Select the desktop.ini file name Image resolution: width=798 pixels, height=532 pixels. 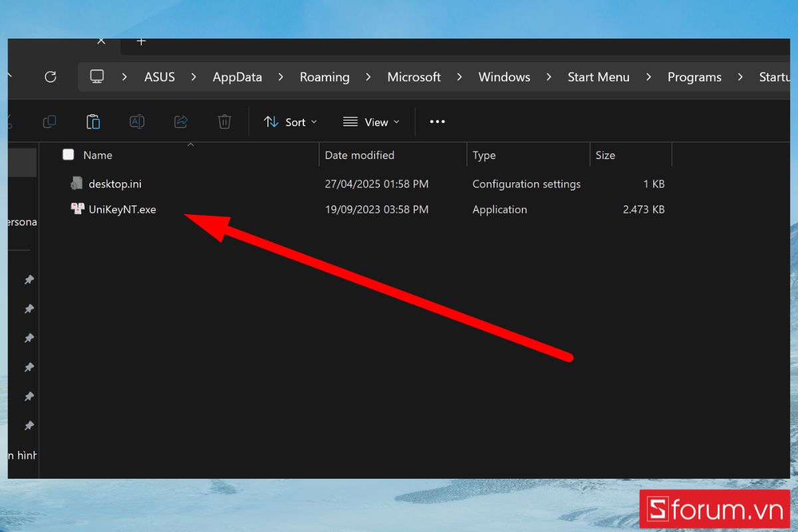pyautogui.click(x=115, y=184)
